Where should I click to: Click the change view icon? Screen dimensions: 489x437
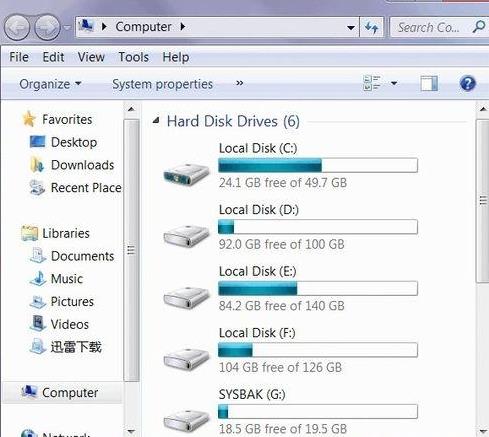tap(372, 83)
